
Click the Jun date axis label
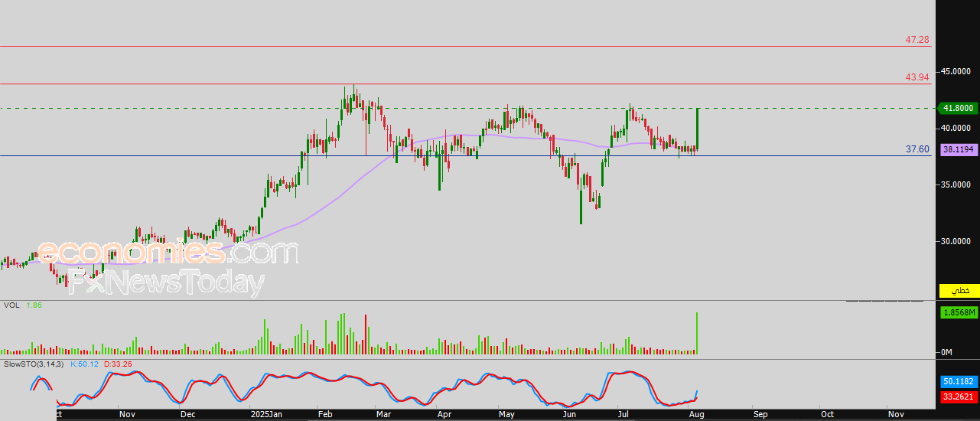point(569,414)
